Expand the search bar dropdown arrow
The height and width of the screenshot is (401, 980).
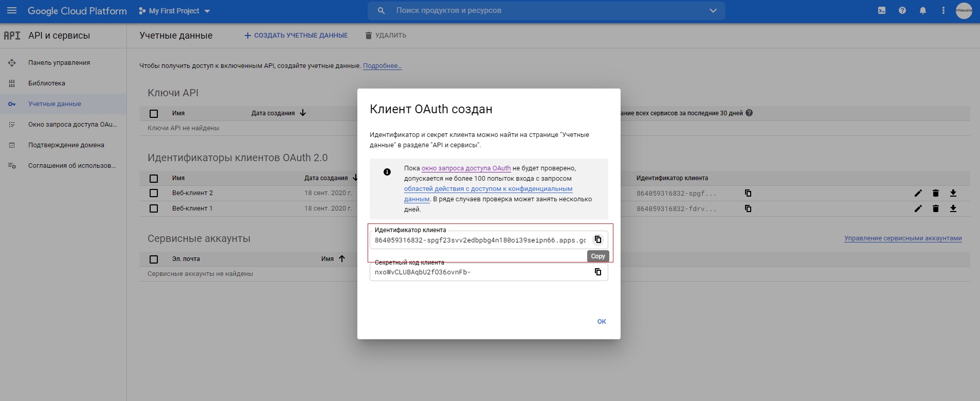coord(713,11)
